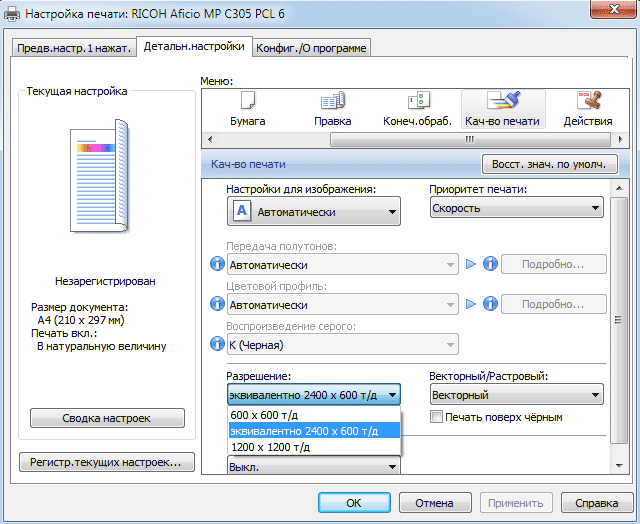Click Регистр.текущих настроек button

tap(107, 462)
